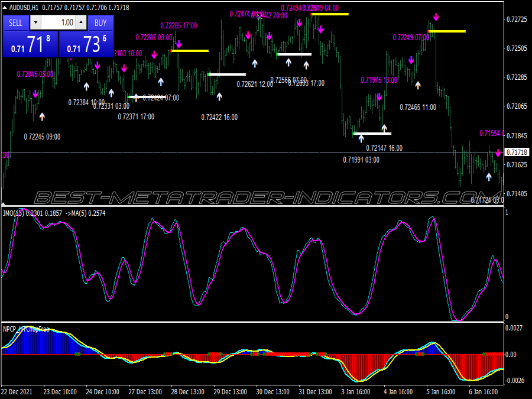Select the white up arrow above 0.72465 11:00
Screen dimensions: 532x399
pyautogui.click(x=418, y=85)
